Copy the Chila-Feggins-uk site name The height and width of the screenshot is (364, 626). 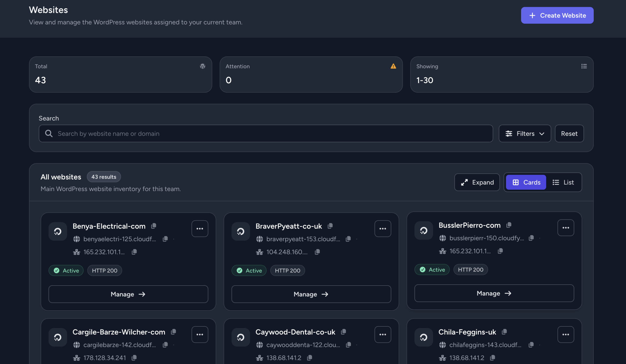pos(504,331)
